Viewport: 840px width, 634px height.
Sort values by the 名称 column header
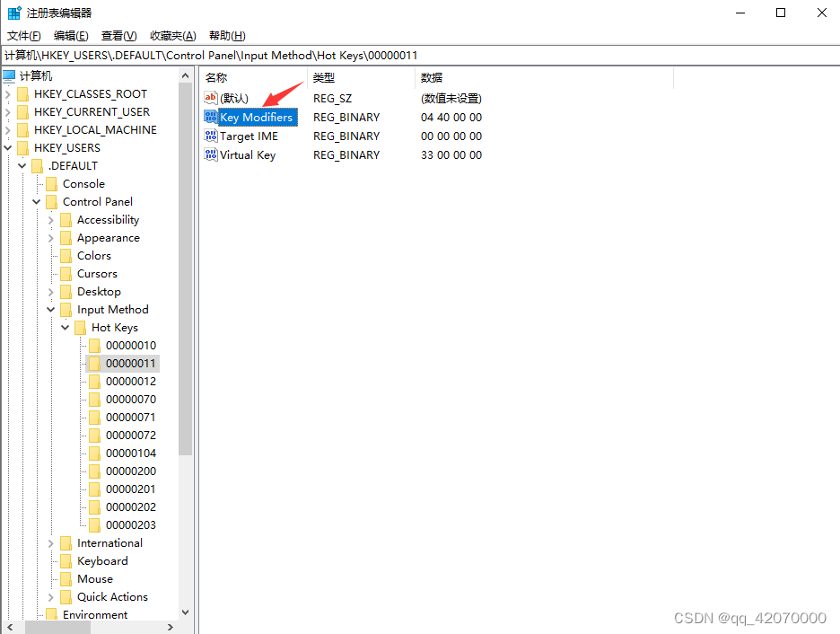pyautogui.click(x=215, y=77)
